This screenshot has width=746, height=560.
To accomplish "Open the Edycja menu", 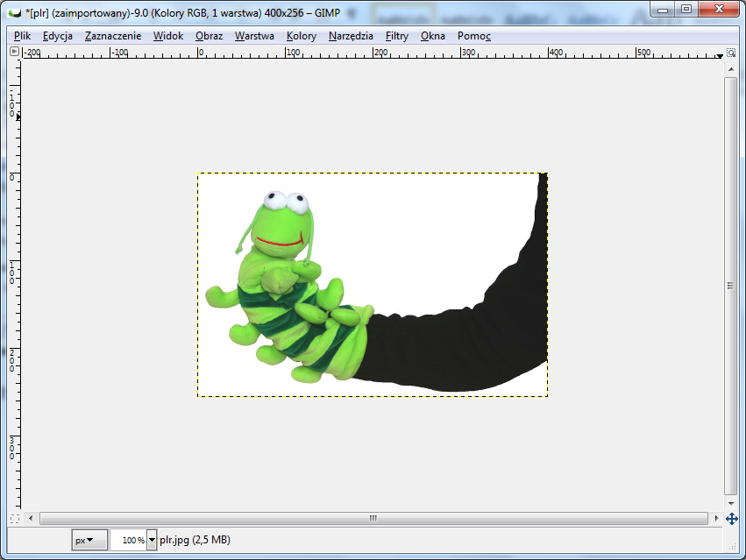I will click(x=58, y=36).
